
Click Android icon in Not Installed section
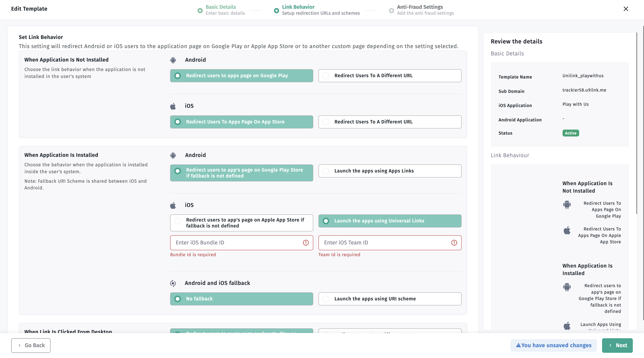pos(173,60)
